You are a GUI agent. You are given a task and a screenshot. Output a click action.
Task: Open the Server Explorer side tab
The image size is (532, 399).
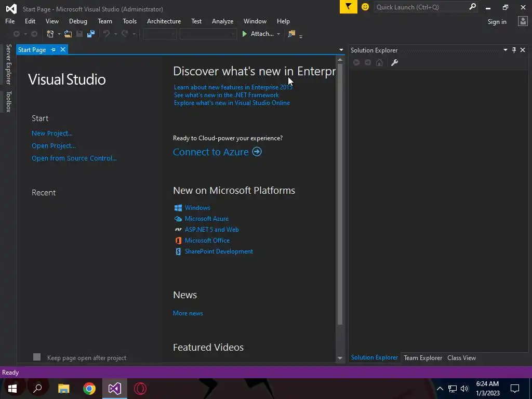pyautogui.click(x=8, y=64)
